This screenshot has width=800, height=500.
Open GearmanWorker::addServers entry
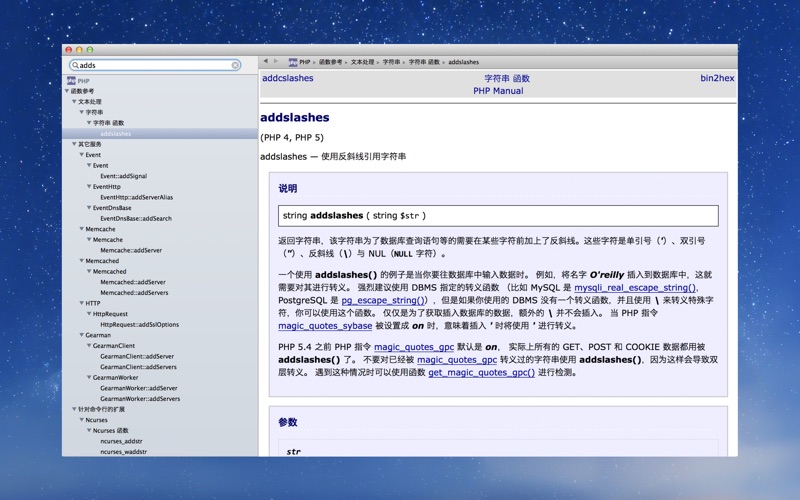coord(140,399)
